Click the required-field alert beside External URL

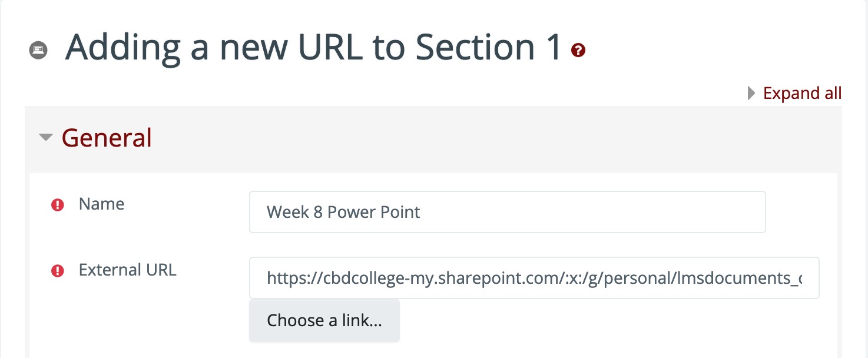(x=57, y=271)
